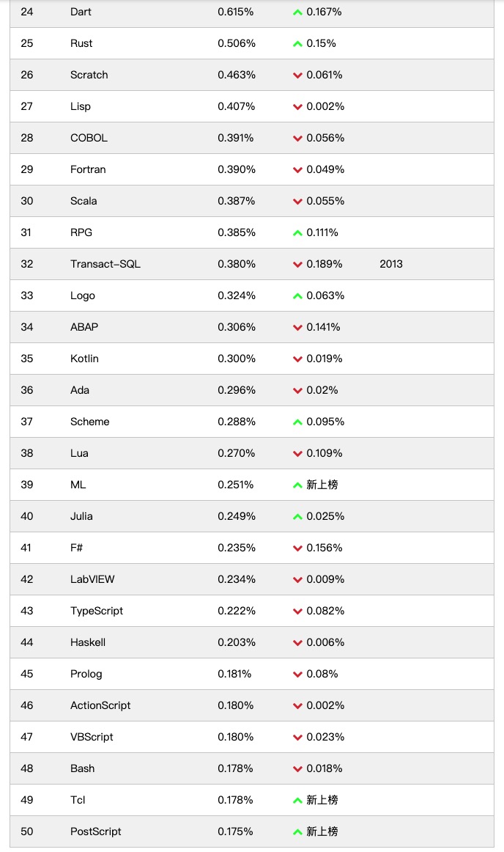Image resolution: width=504 pixels, height=852 pixels.
Task: Click the red down arrow in Transact-SQL row
Action: [297, 265]
